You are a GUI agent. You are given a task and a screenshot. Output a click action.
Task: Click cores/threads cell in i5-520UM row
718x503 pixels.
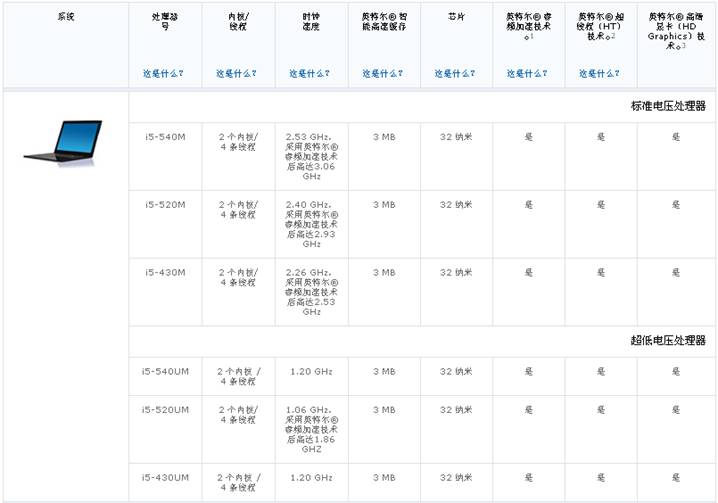238,415
